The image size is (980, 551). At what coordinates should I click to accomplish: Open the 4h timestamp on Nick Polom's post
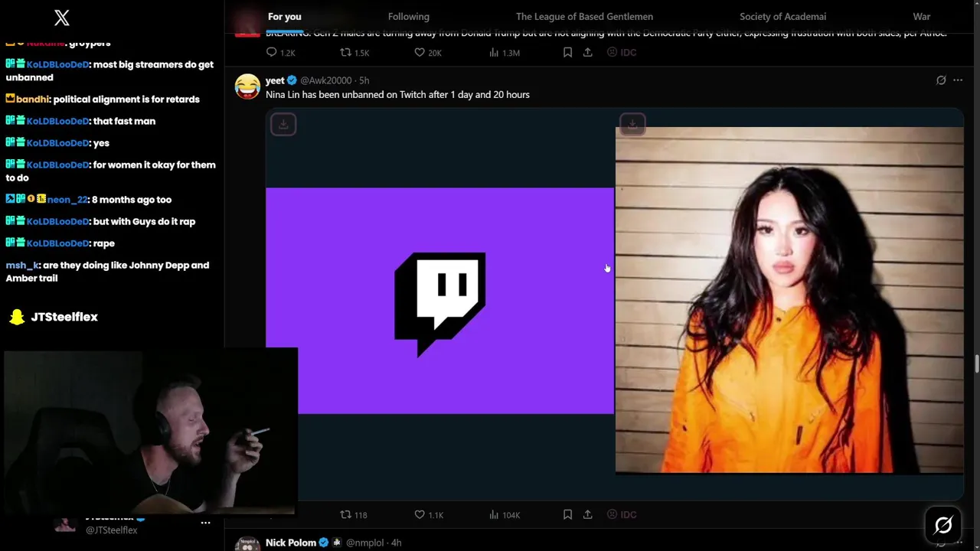coord(396,543)
